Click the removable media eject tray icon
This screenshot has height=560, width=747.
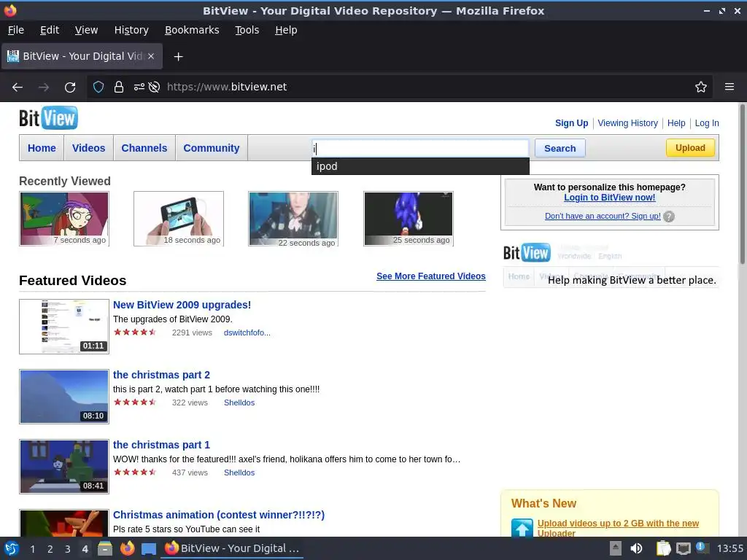pyautogui.click(x=616, y=548)
